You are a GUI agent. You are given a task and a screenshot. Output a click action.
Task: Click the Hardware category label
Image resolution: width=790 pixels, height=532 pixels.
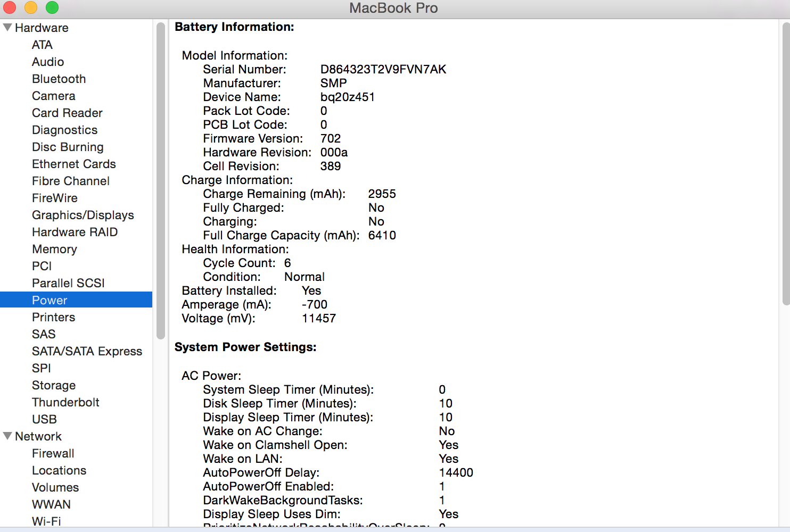point(42,28)
